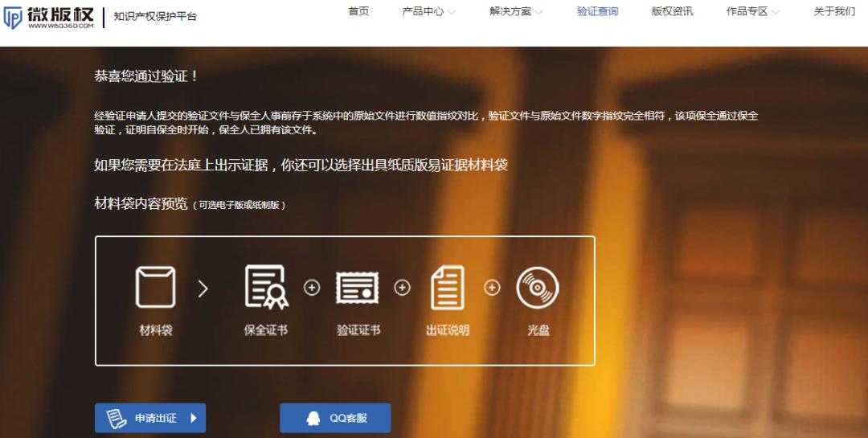Click the 微版权 logo text
868x438 pixels.
[x=60, y=14]
